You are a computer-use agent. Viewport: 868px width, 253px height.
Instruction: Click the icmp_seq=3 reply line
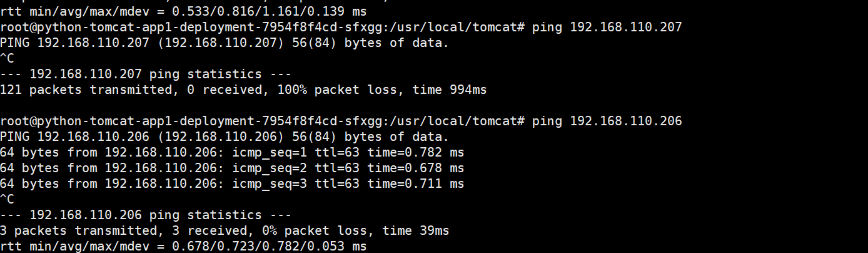click(231, 183)
